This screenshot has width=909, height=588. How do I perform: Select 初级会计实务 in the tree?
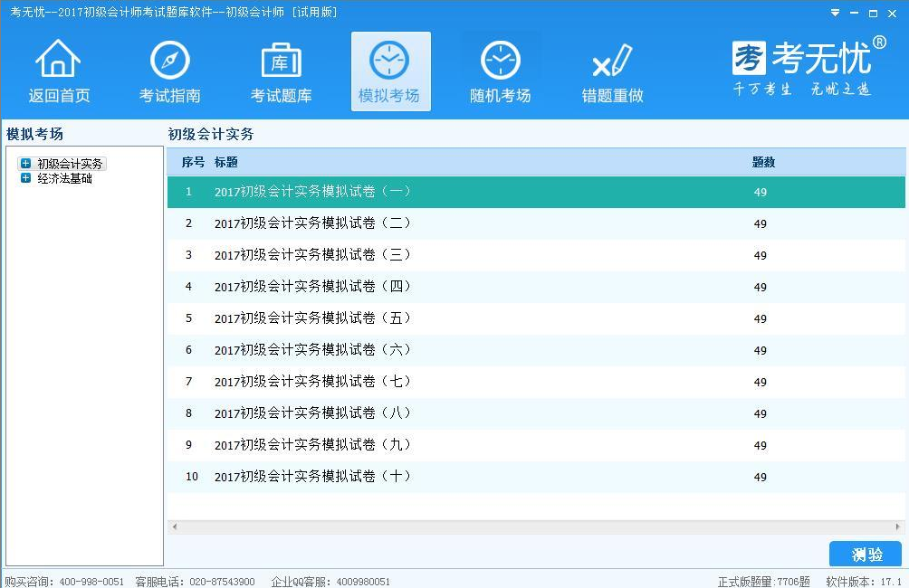(x=70, y=164)
